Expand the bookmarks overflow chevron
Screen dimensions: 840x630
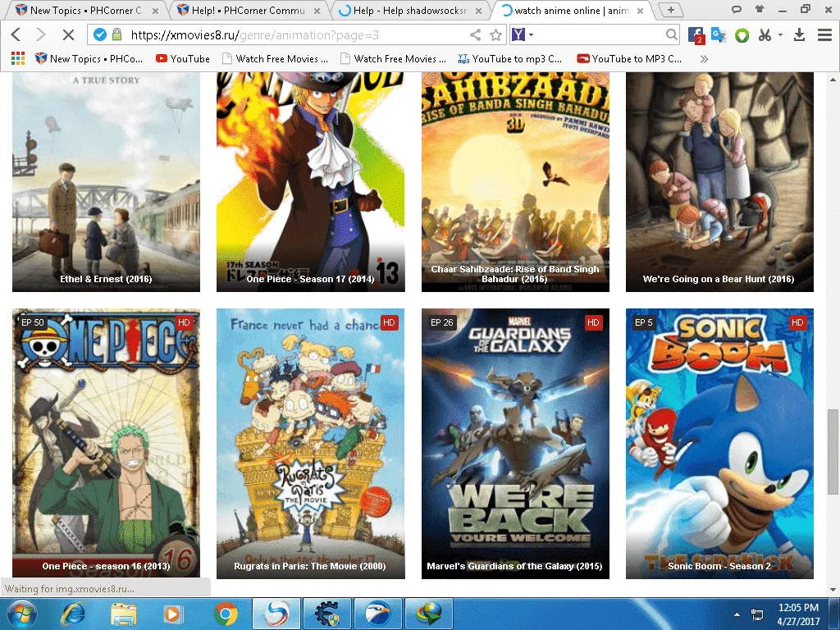pos(704,58)
